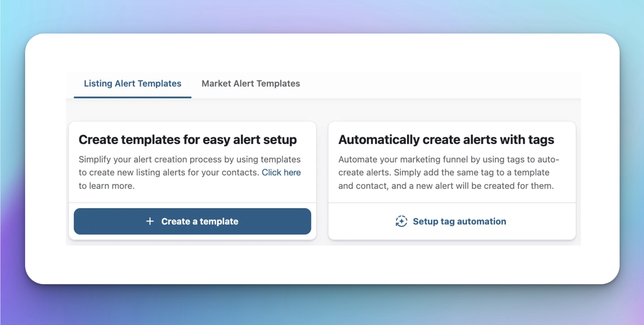Click the gray gap between the two cards

322,180
